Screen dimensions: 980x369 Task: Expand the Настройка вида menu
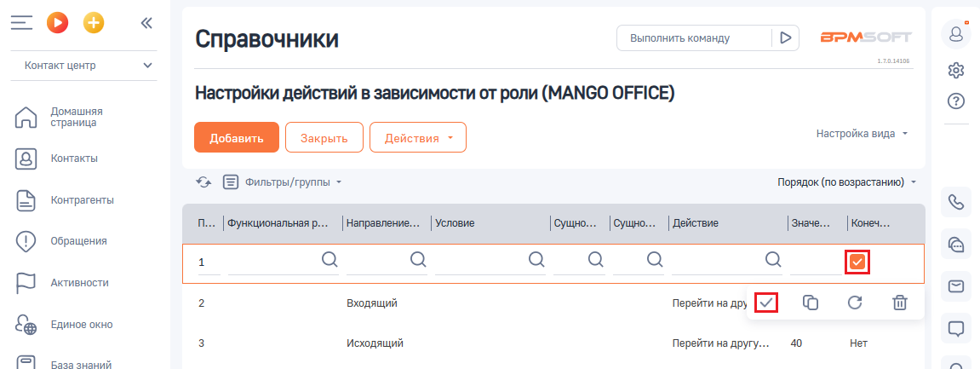click(862, 133)
